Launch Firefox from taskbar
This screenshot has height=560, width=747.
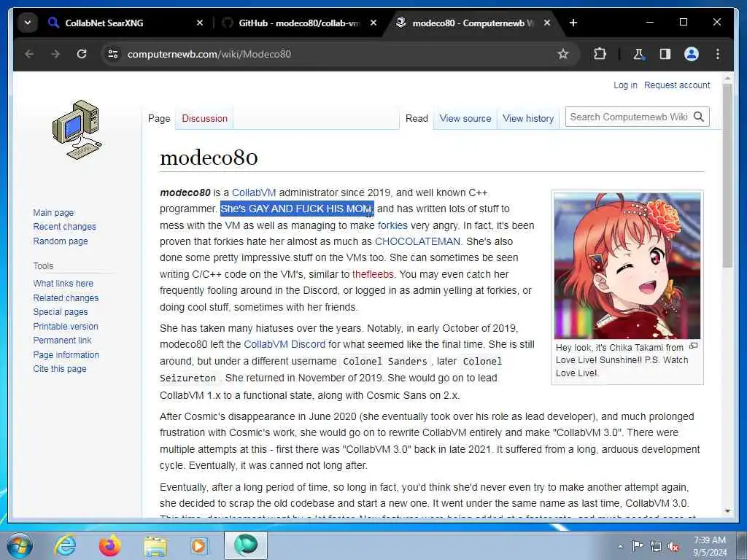click(x=110, y=545)
